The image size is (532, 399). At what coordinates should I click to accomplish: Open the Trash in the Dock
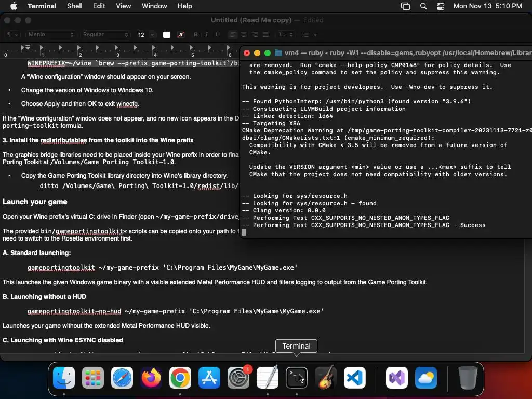(x=468, y=377)
